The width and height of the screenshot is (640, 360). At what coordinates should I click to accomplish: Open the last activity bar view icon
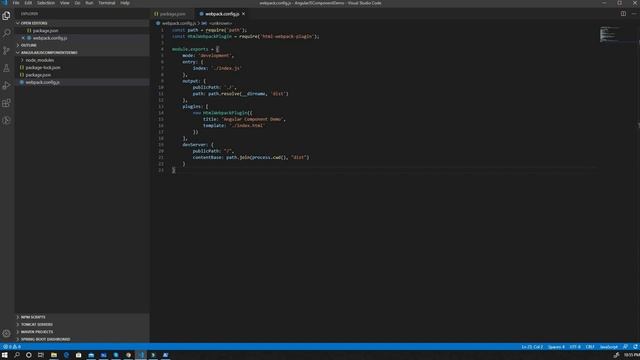(x=7, y=120)
